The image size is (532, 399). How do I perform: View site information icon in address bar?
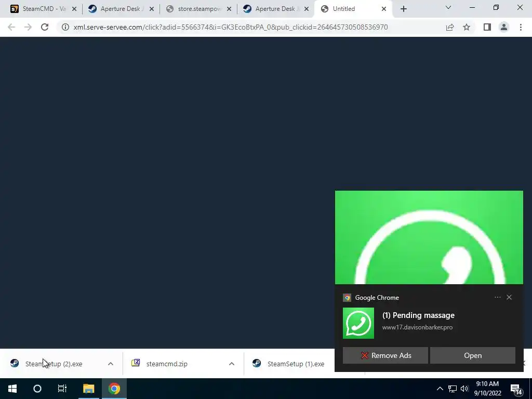(x=65, y=27)
